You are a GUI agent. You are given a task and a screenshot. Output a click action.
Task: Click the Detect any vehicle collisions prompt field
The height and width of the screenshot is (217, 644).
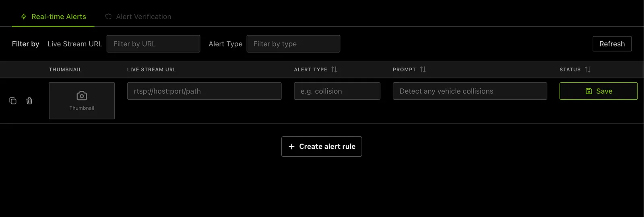pyautogui.click(x=470, y=91)
